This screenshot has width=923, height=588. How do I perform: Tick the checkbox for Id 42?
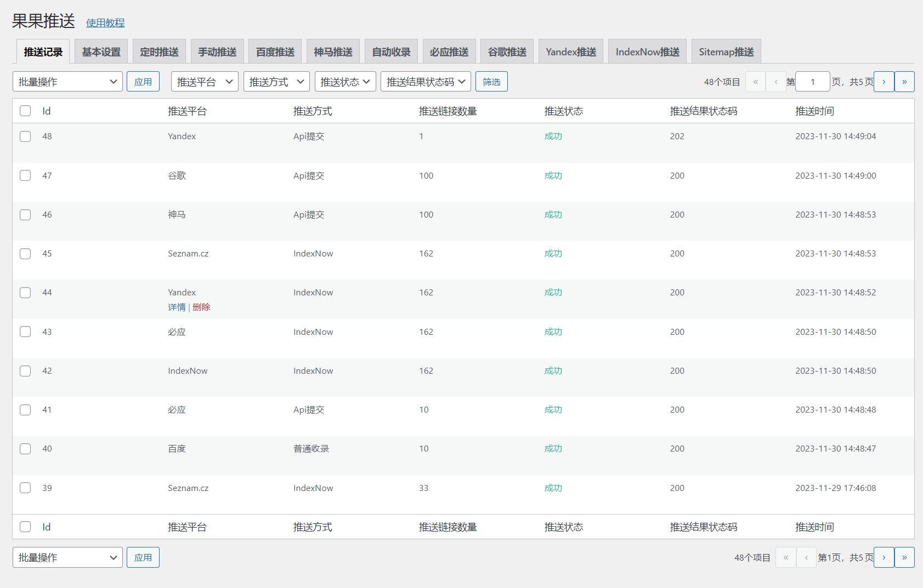coord(25,371)
